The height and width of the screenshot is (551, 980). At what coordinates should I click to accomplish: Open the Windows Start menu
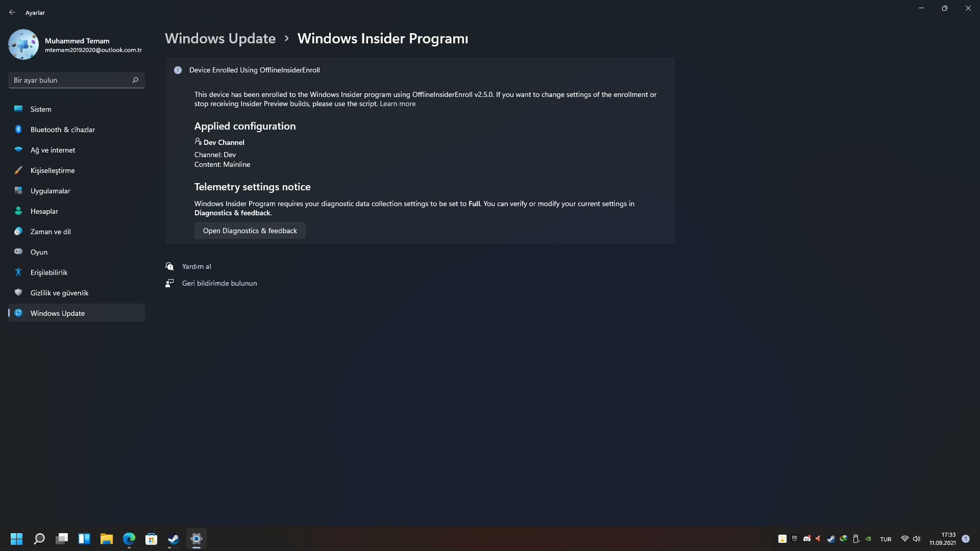tap(17, 539)
